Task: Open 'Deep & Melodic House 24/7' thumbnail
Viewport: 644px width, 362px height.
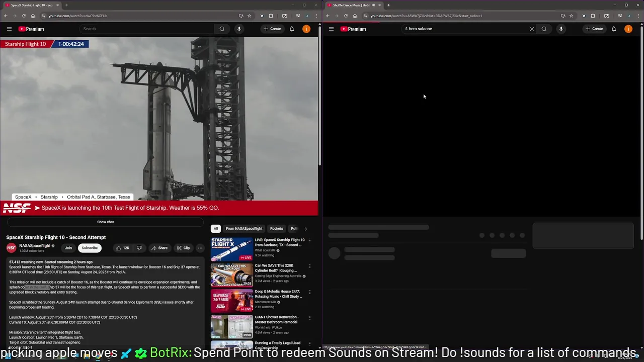Action: (x=231, y=301)
